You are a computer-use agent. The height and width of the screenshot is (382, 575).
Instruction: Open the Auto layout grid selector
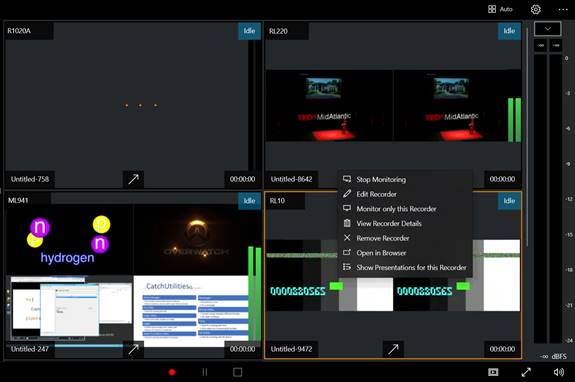coord(500,9)
